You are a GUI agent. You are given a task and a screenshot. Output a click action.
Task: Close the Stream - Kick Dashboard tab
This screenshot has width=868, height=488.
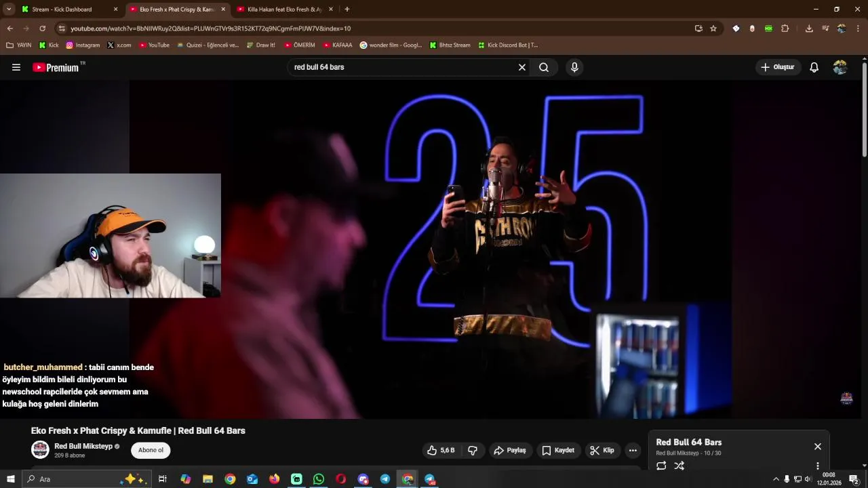coord(115,9)
